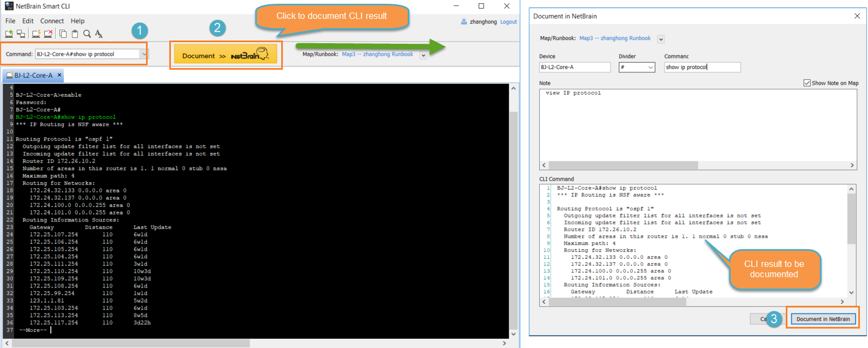Image resolution: width=868 pixels, height=348 pixels.
Task: Click the New Session icon with green plus
Action: (x=9, y=34)
